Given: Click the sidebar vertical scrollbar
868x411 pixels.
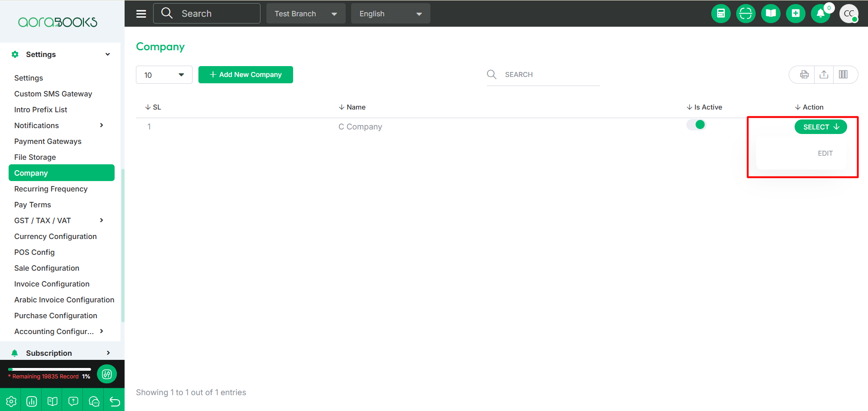Looking at the screenshot, I should 123,246.
